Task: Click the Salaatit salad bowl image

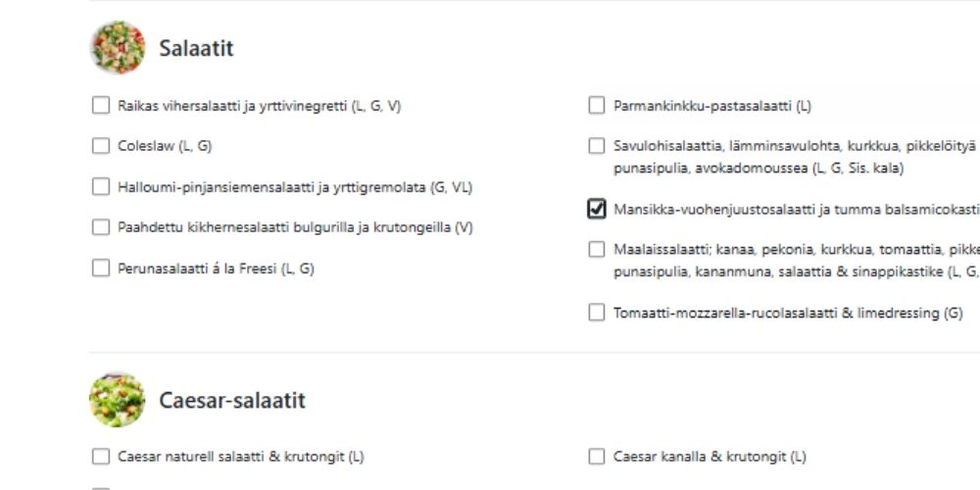Action: pos(118,47)
